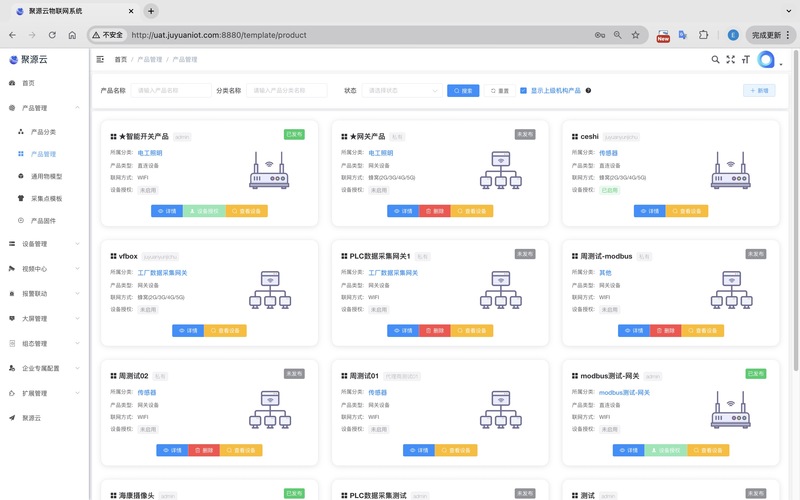
Task: Expand the 设备管理 sidebar menu
Action: 44,244
